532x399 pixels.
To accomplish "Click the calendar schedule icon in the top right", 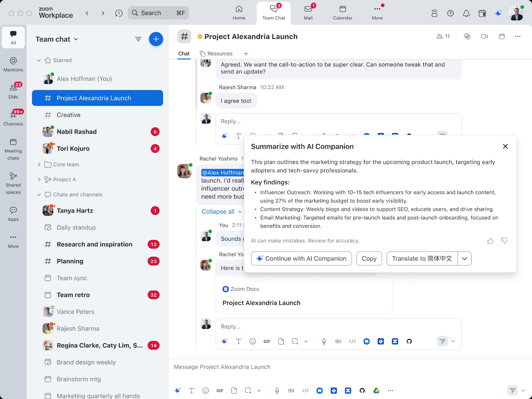I will pos(482,13).
